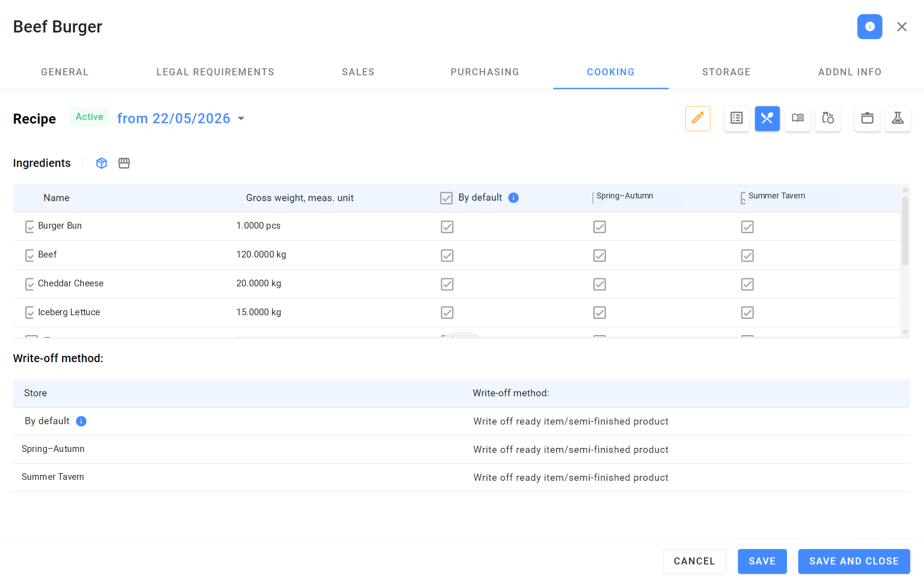Toggle Cheddar Cheese row name checkbox

pos(30,284)
